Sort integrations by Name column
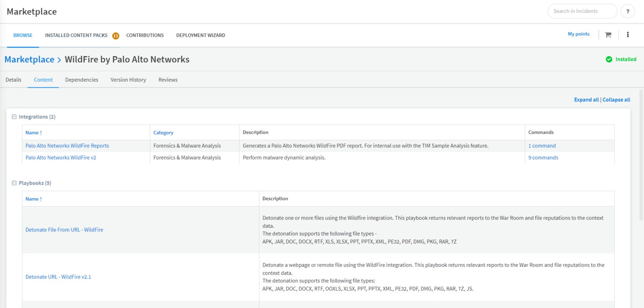The width and height of the screenshot is (644, 308). [34, 132]
